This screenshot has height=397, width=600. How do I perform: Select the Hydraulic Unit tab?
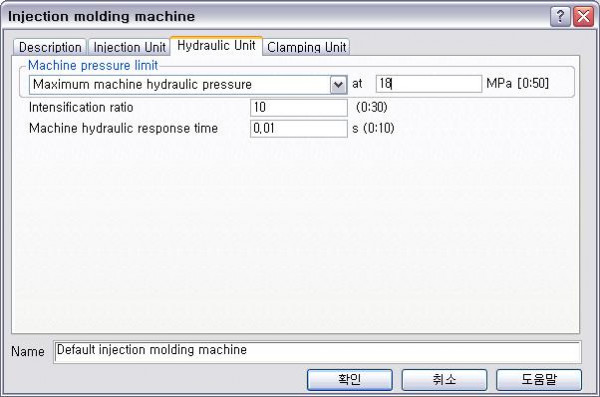point(216,46)
